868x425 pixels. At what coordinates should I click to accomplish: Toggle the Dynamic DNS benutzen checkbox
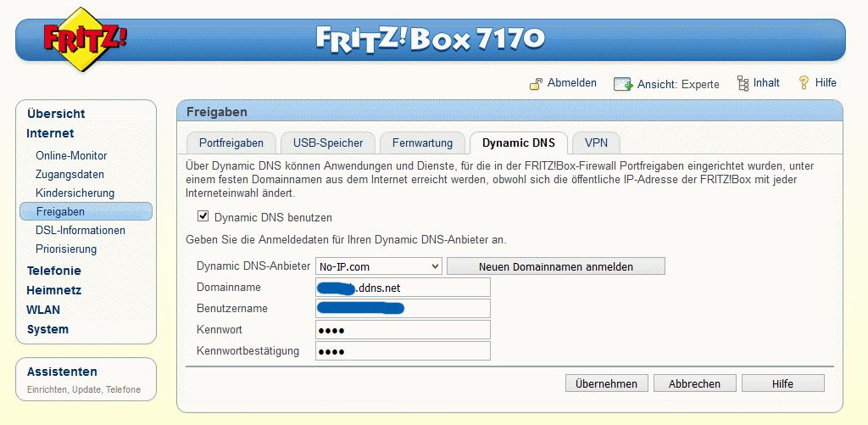203,216
